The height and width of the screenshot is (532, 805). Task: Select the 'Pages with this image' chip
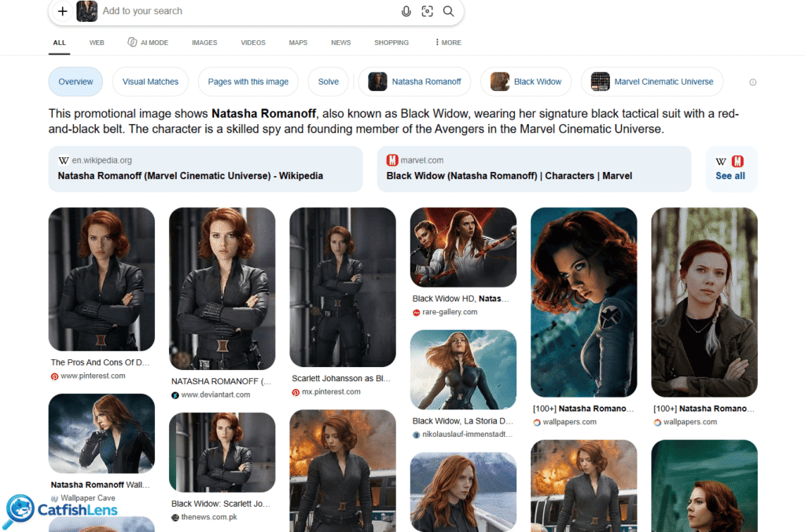248,82
